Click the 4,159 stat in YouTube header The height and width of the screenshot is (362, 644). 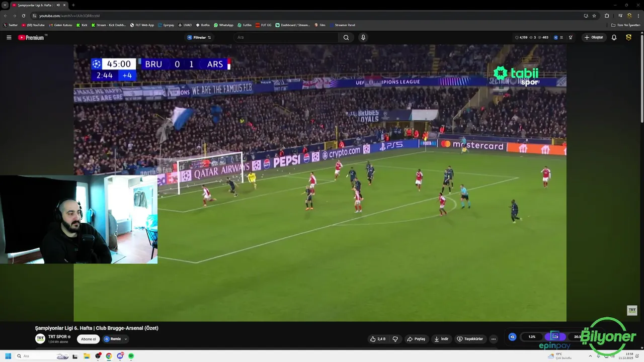[521, 37]
